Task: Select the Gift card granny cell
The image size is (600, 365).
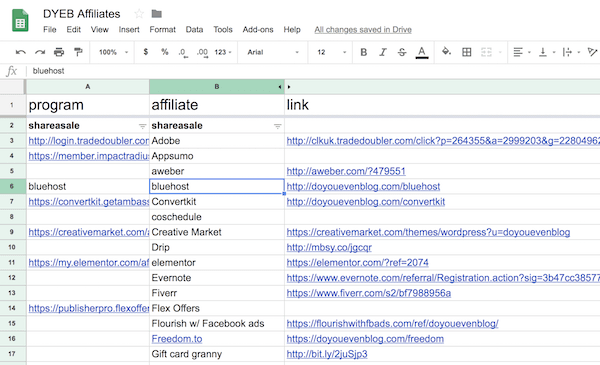Action: pyautogui.click(x=217, y=354)
